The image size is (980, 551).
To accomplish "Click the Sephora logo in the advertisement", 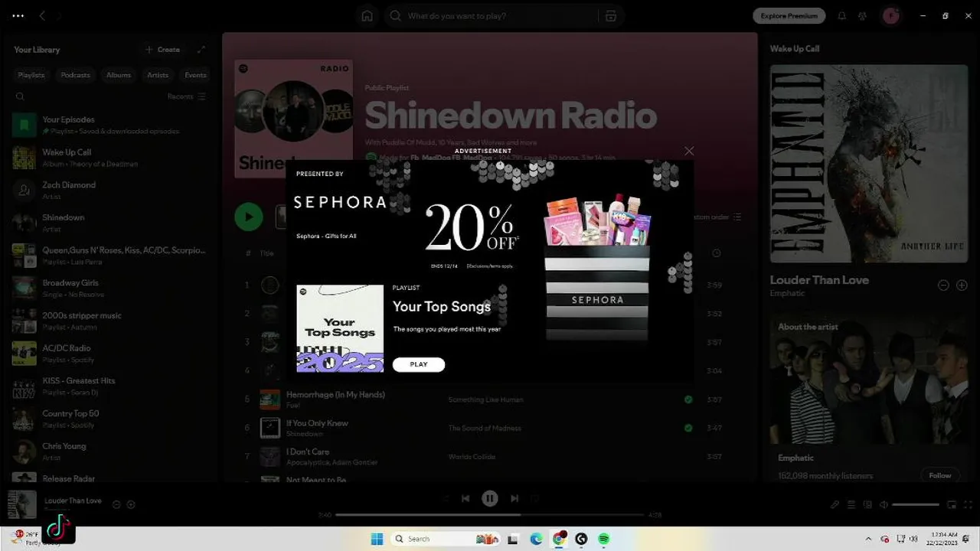I will (340, 202).
